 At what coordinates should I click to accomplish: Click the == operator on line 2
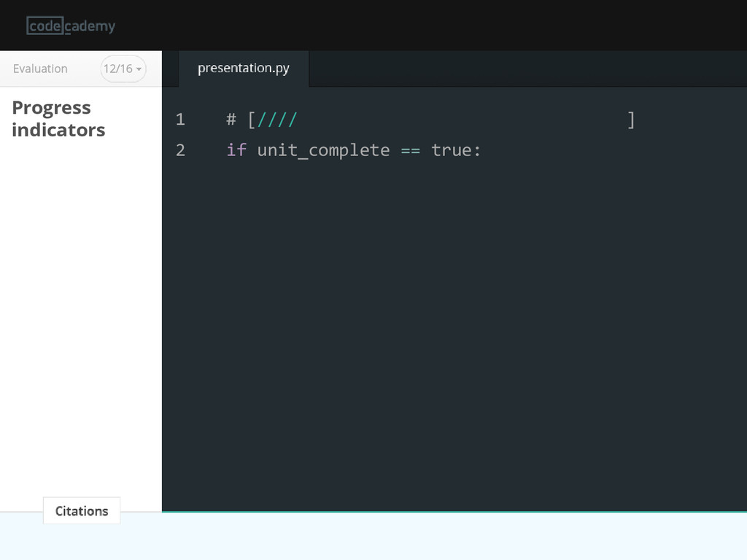click(410, 151)
